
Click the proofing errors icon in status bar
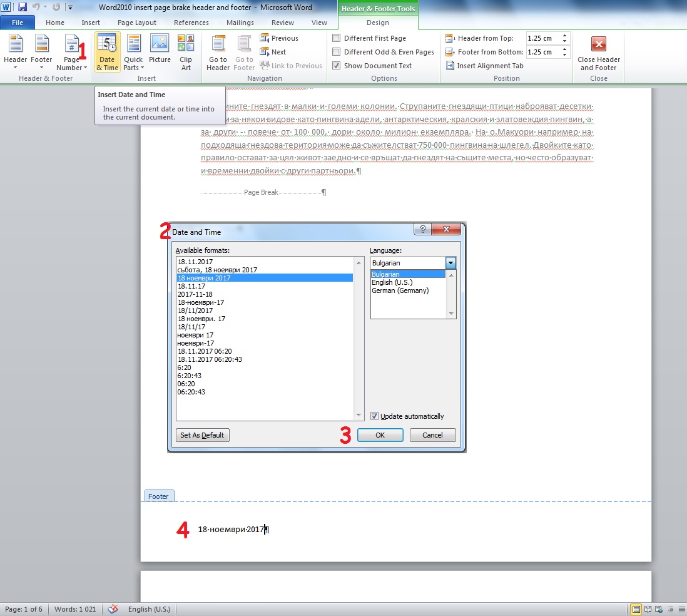pos(113,608)
